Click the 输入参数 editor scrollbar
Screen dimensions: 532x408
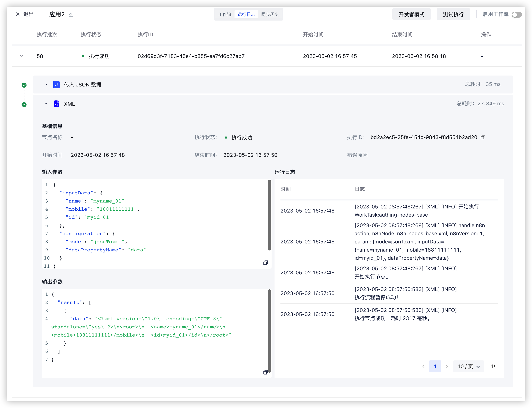[x=269, y=215]
